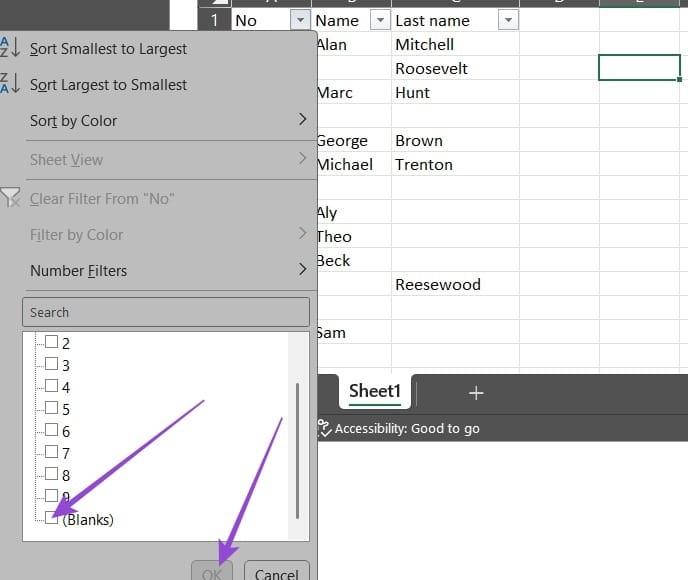Click the cell containing Alan

coord(354,44)
